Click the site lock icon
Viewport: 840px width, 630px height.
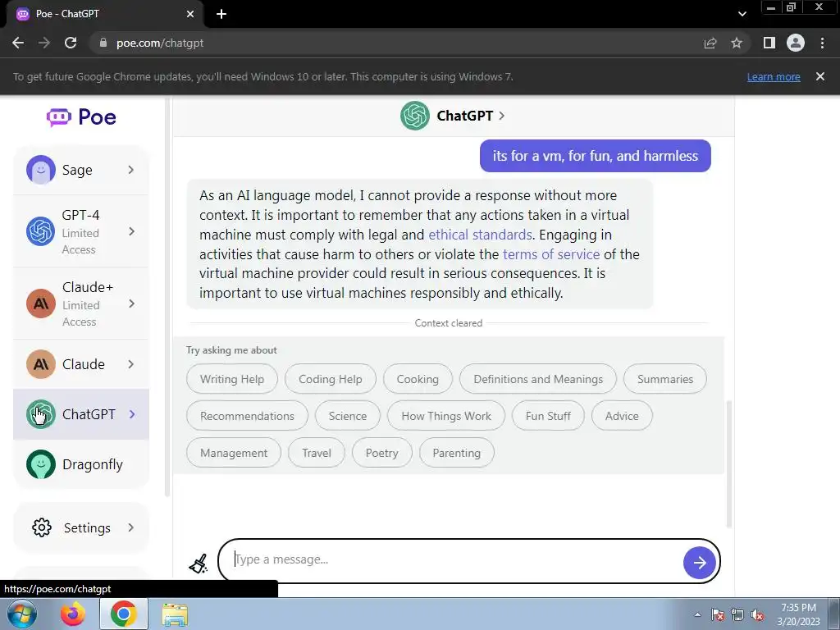[103, 43]
